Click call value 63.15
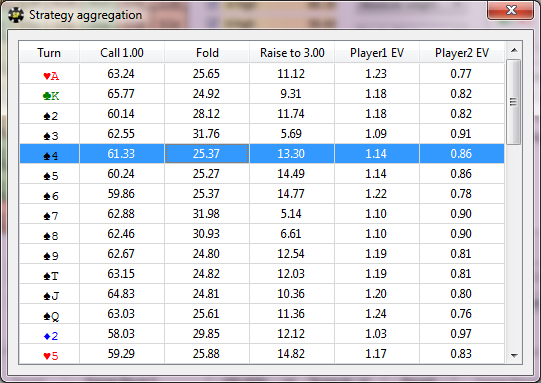The image size is (541, 383). click(x=121, y=274)
